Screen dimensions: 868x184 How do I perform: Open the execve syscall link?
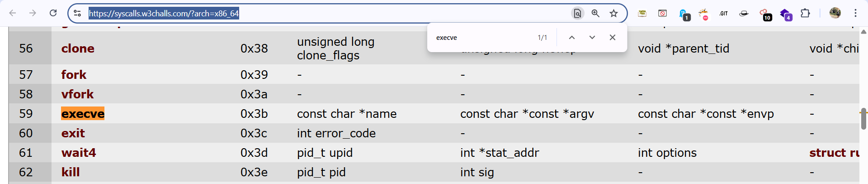[x=83, y=114]
